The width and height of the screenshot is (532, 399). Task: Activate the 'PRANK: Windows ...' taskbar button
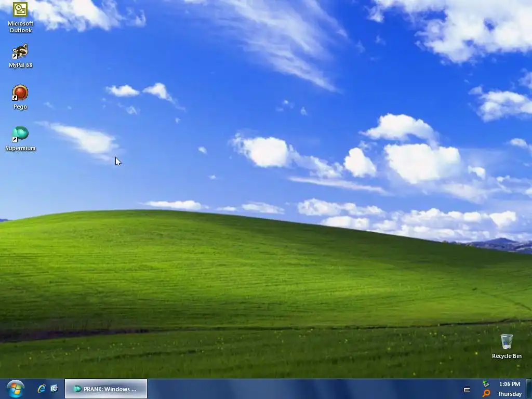106,389
